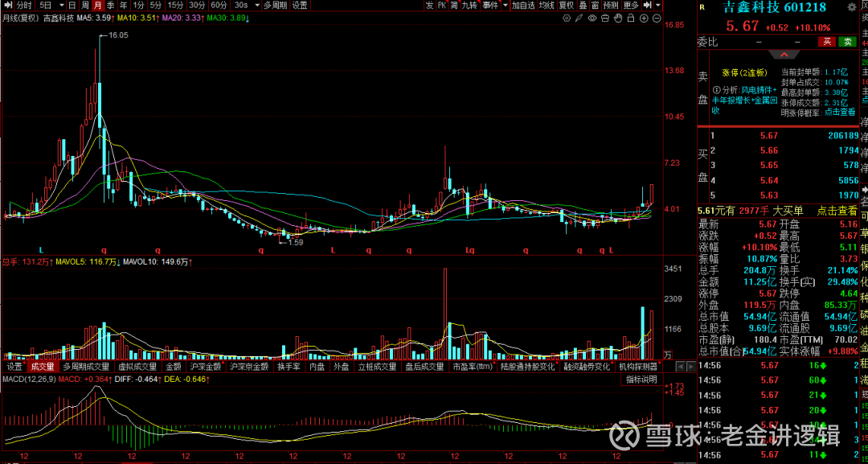868x464 pixels.
Task: Select the 金额 indicator tab
Action: [174, 367]
